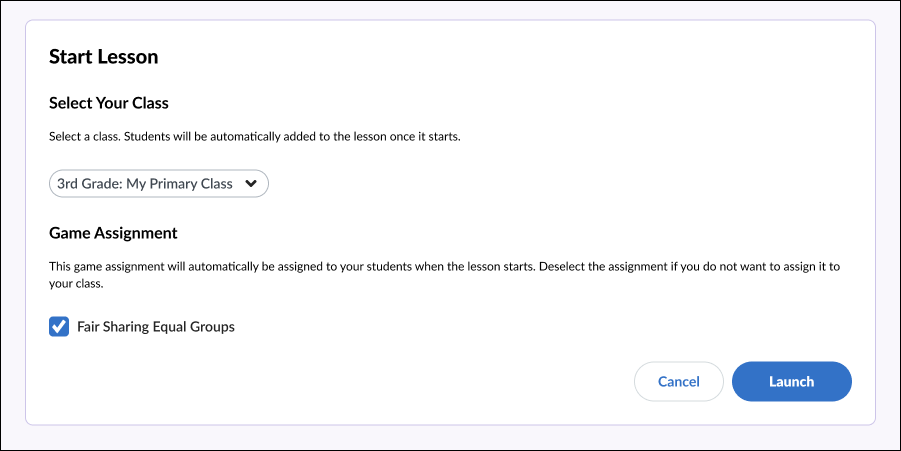
Task: Click the Game Assignment heading
Action: point(113,233)
